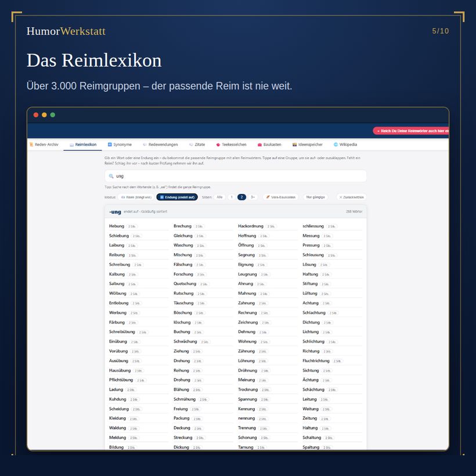476x476 pixels.
Task: Open the Vers-Baukasten button
Action: 280,197
